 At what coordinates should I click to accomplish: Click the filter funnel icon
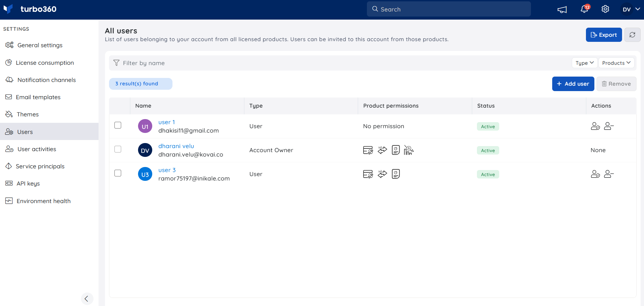coord(116,63)
